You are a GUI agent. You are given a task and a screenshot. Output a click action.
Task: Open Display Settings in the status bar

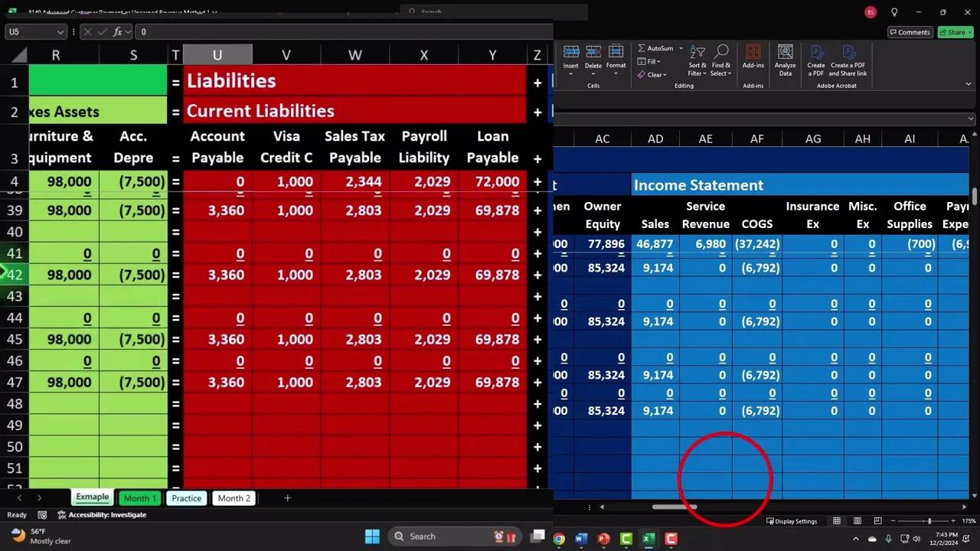point(793,521)
